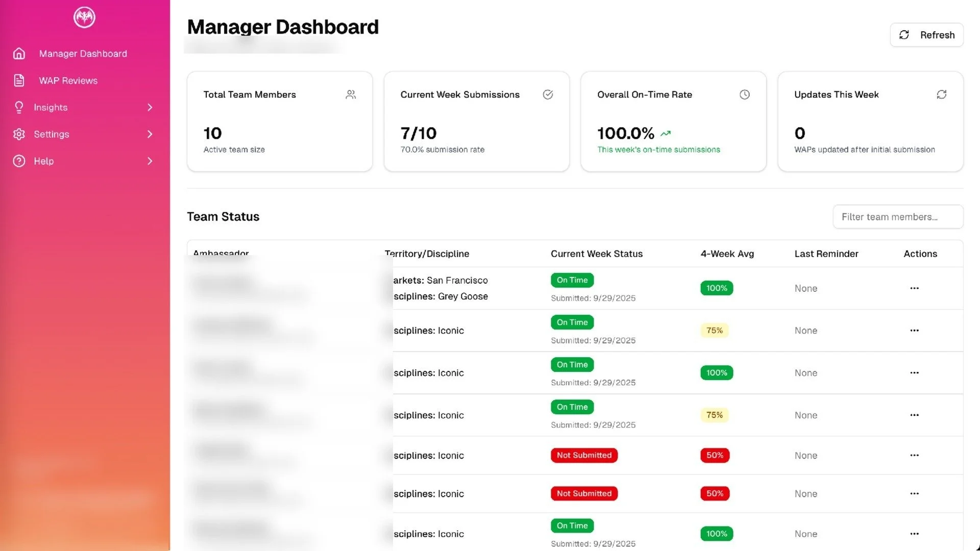The width and height of the screenshot is (980, 551).
Task: Click the Actions column header
Action: (x=920, y=254)
